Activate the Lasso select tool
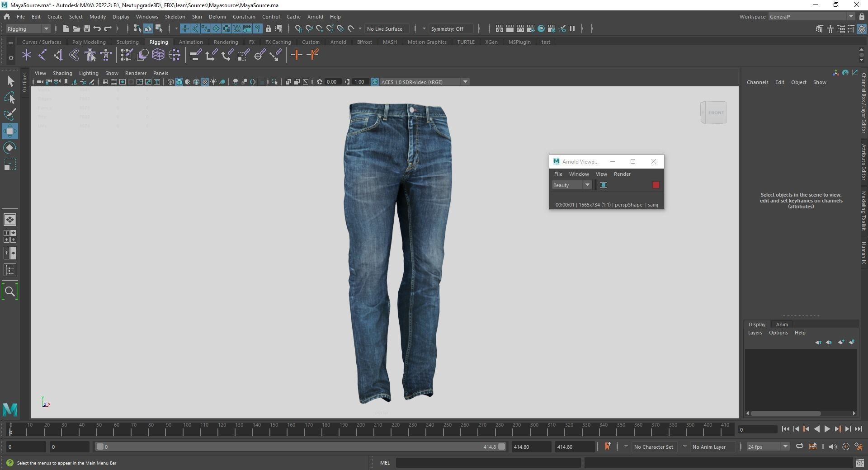This screenshot has height=470, width=868. click(10, 98)
